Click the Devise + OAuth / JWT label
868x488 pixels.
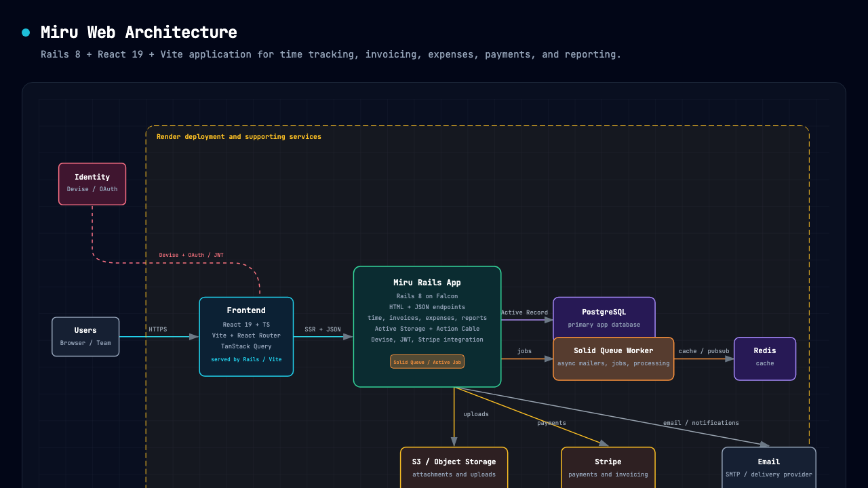[191, 255]
